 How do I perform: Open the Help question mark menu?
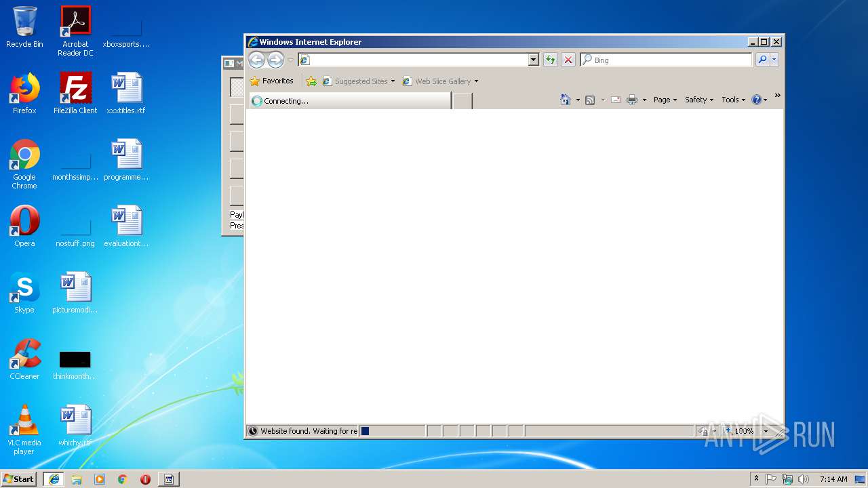(x=759, y=100)
